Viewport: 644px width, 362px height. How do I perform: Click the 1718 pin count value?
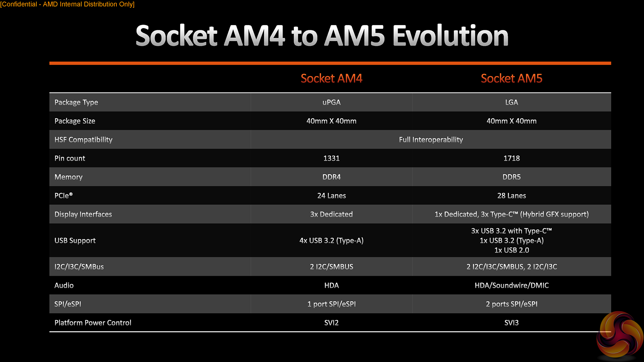(x=512, y=158)
